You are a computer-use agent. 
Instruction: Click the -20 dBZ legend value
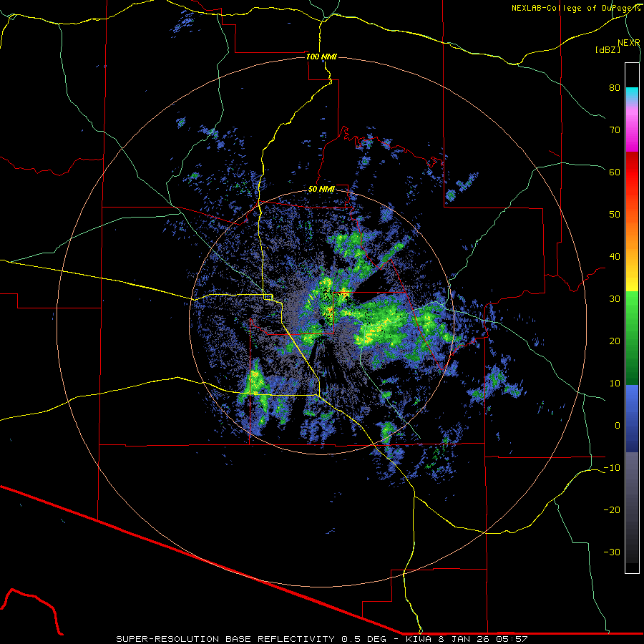[612, 510]
